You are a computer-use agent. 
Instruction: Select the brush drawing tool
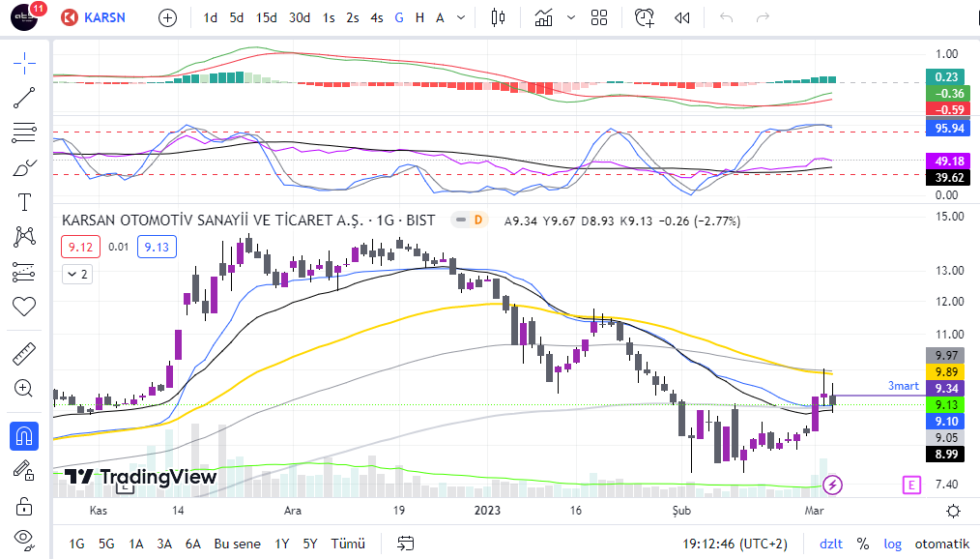24,167
